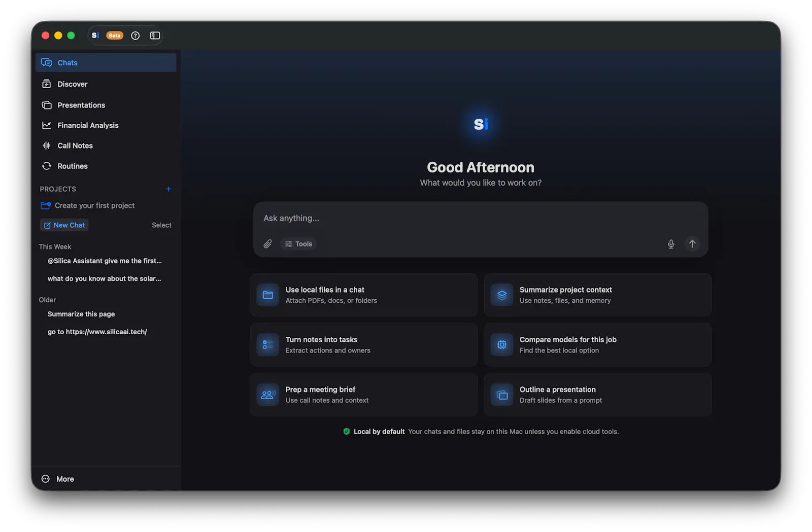Viewport: 812px width, 532px height.
Task: Add a new project with plus icon
Action: [168, 189]
